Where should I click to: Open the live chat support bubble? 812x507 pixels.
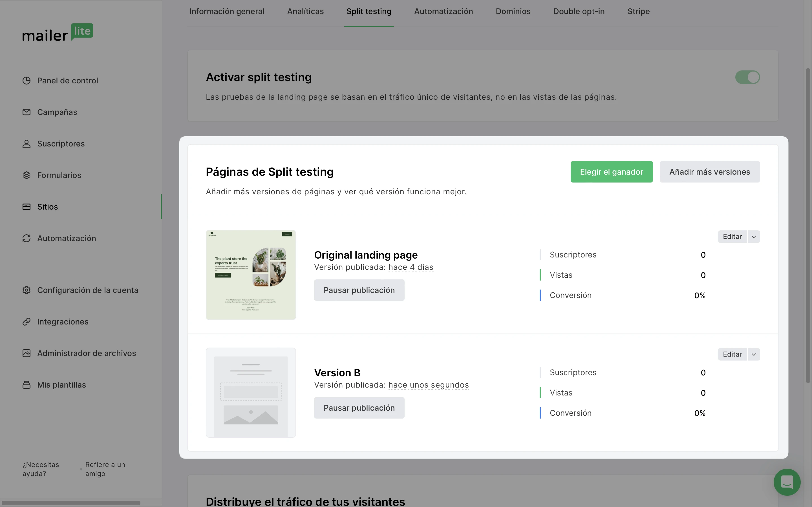787,482
